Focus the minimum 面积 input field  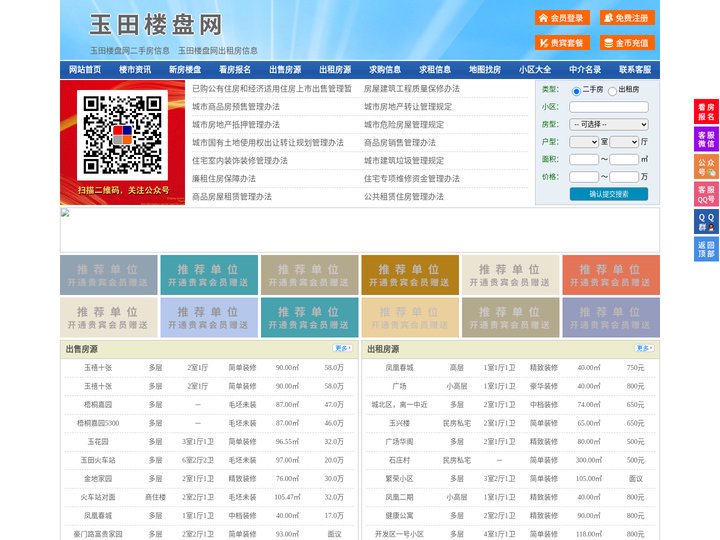(584, 160)
